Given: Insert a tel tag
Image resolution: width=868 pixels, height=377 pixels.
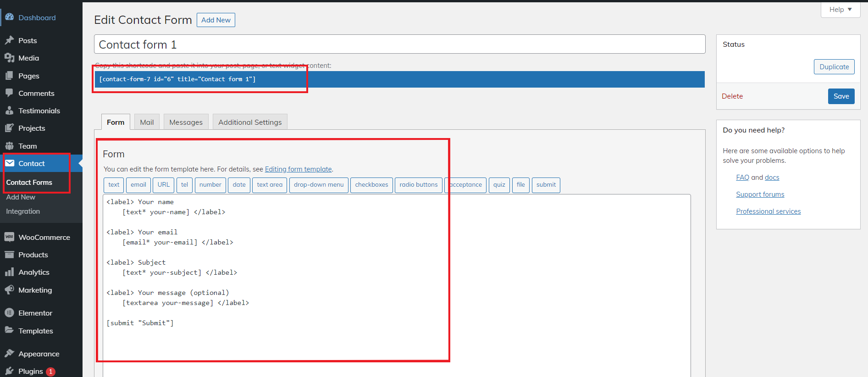Looking at the screenshot, I should click(185, 185).
